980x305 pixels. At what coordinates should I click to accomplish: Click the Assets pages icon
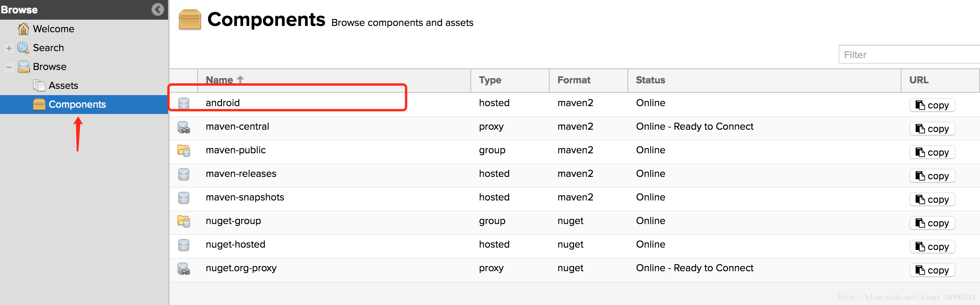tap(39, 85)
